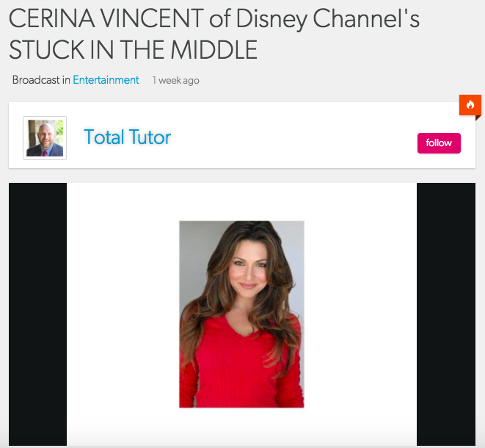Viewport: 485px width, 448px height.
Task: Open the Total Tutor host page link
Action: [128, 137]
